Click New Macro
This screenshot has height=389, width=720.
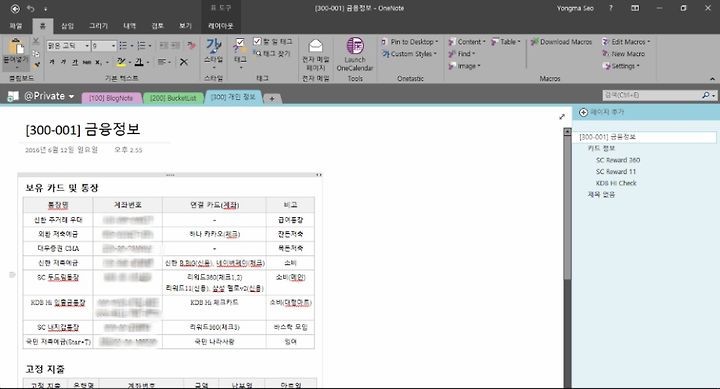[624, 54]
